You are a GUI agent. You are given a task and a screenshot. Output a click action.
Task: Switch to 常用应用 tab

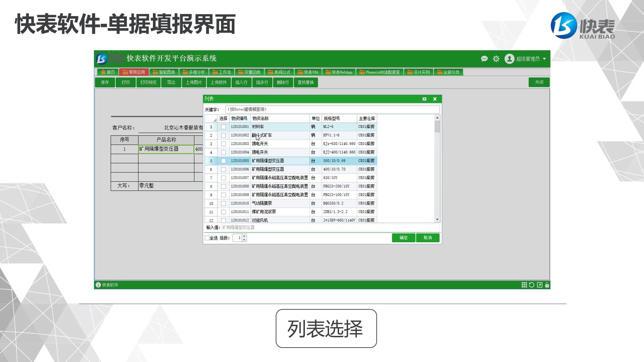coord(133,72)
